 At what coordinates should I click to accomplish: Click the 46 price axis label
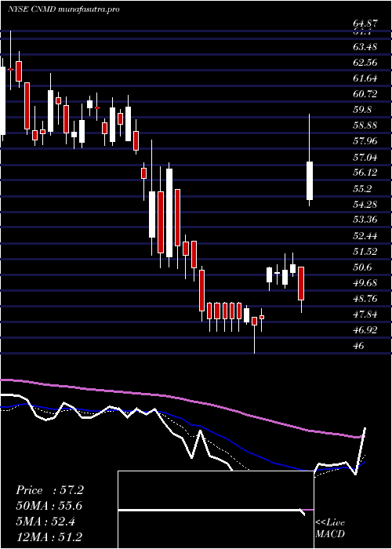pyautogui.click(x=359, y=346)
